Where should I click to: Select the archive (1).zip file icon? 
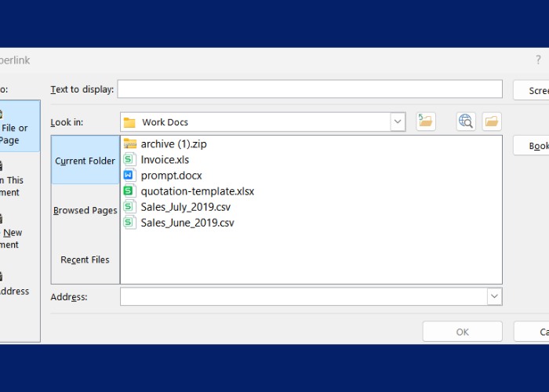(x=130, y=143)
